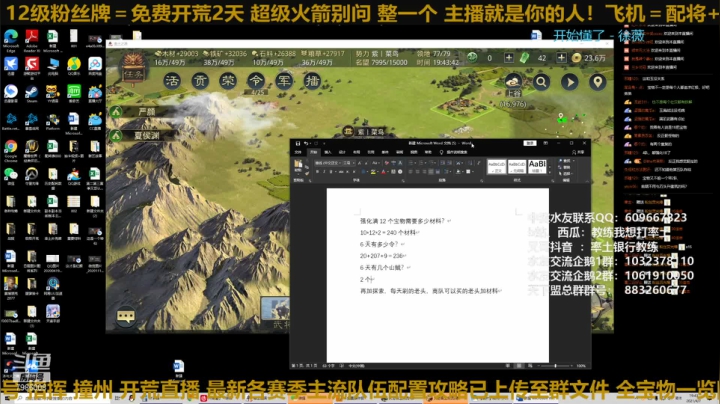Open Microsoft Edge desktop shortcut
The width and height of the screenshot is (720, 404).
coord(11,40)
